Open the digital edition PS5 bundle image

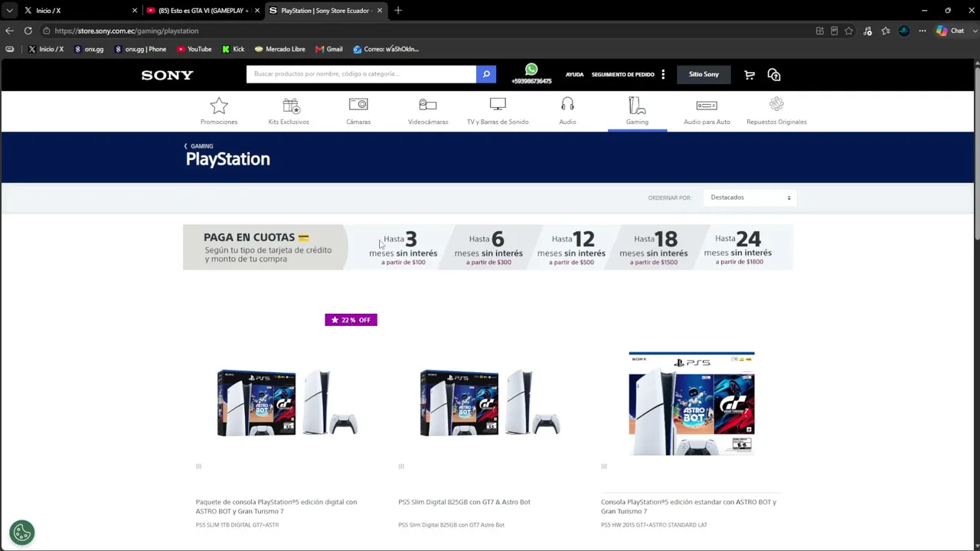pos(287,403)
